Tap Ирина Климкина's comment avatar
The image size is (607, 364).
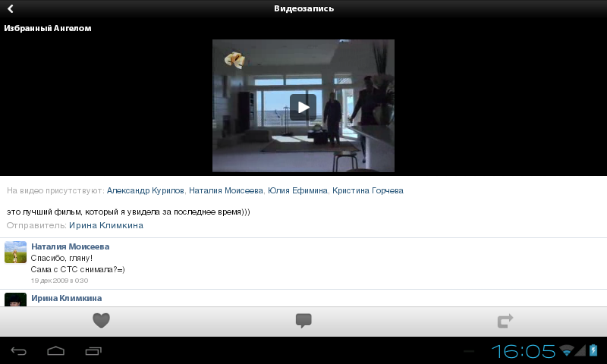pos(16,300)
